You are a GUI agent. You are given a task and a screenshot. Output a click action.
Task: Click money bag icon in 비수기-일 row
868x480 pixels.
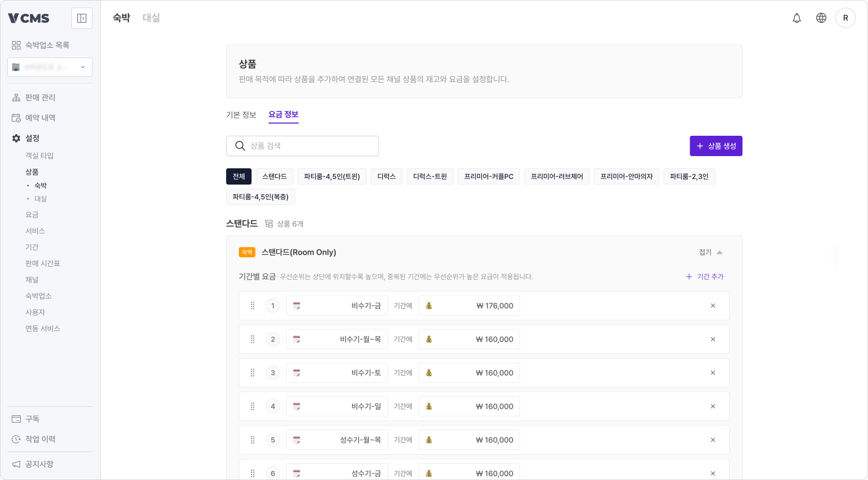point(429,406)
